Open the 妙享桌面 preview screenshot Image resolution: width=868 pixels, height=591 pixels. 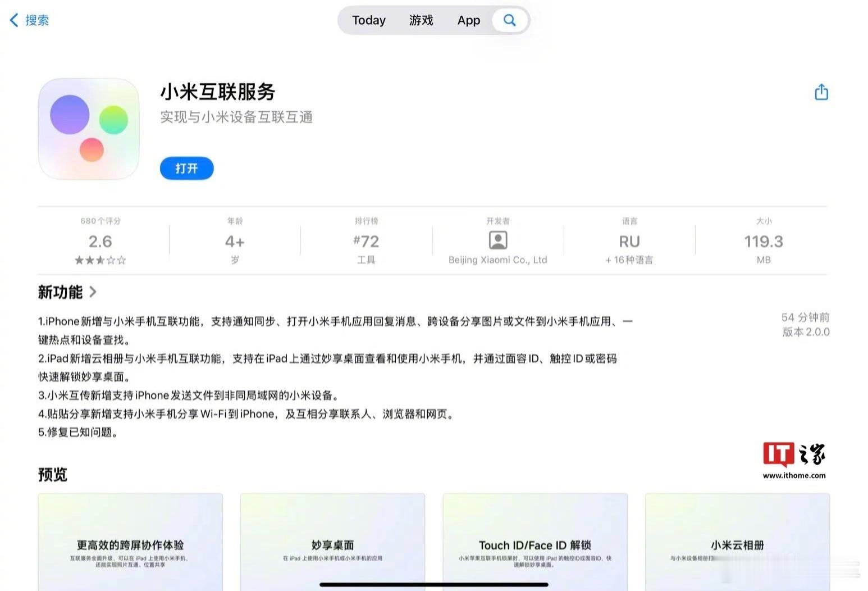(332, 542)
